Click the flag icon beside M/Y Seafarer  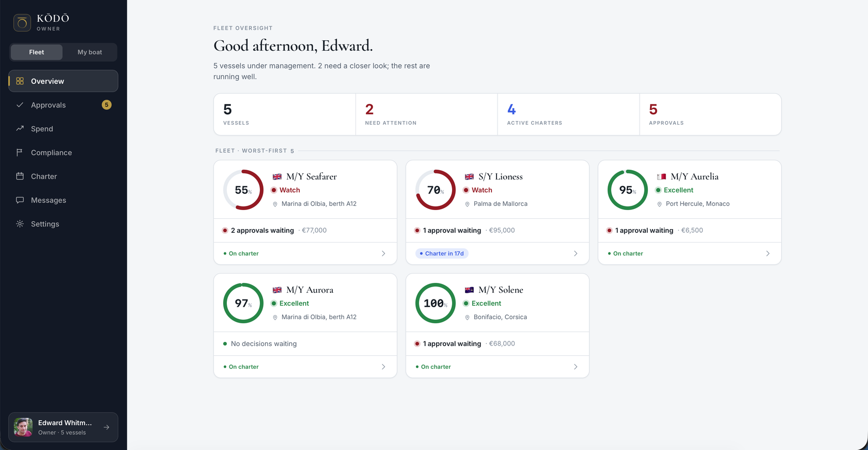point(277,177)
